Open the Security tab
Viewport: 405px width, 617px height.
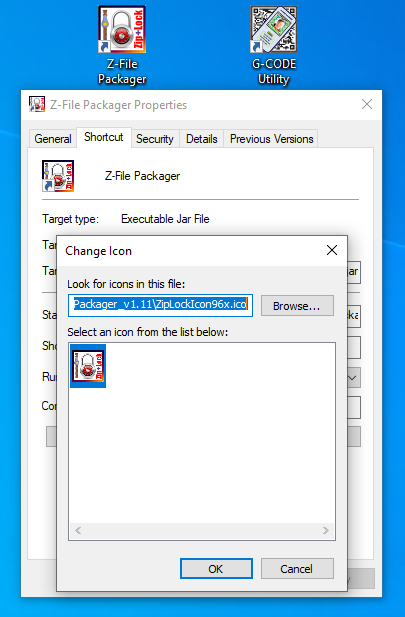(155, 139)
